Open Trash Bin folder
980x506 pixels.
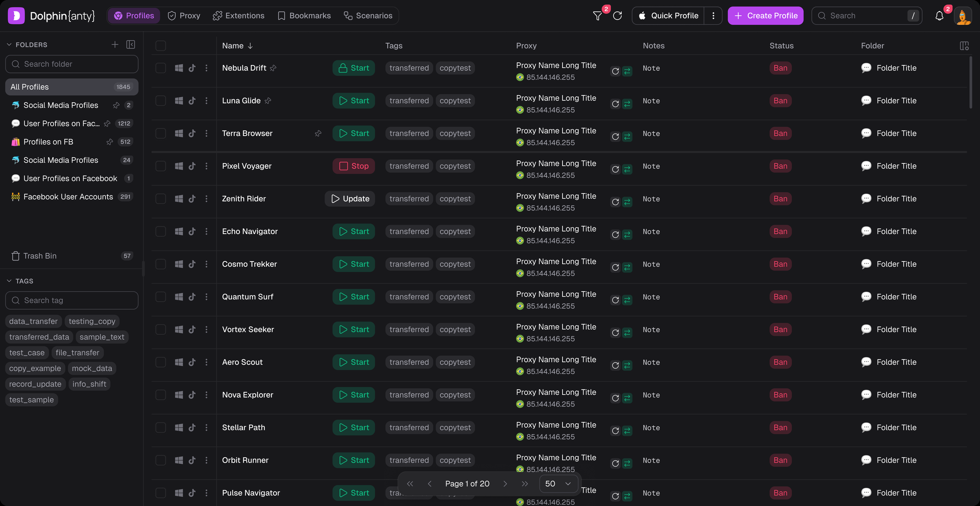[72, 256]
